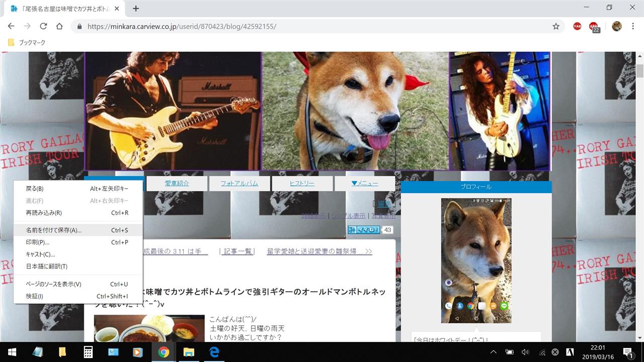Click the 43 like count badge
644x362 pixels.
pos(387,230)
